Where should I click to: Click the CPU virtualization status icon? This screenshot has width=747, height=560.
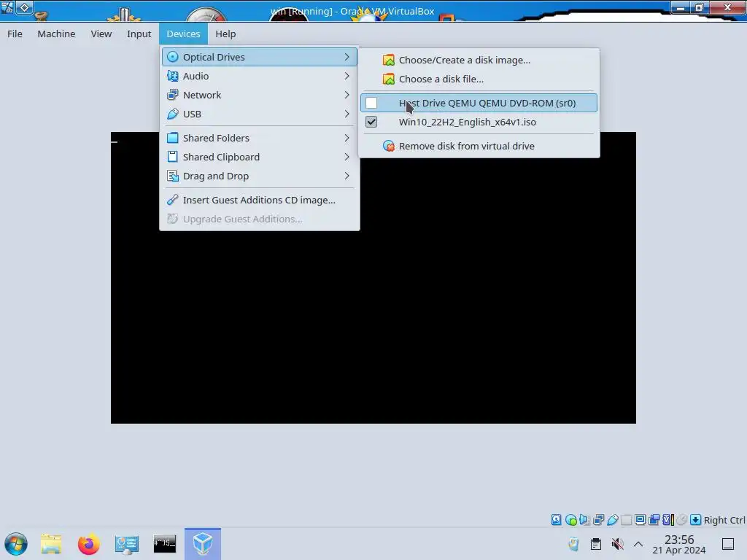coord(668,519)
